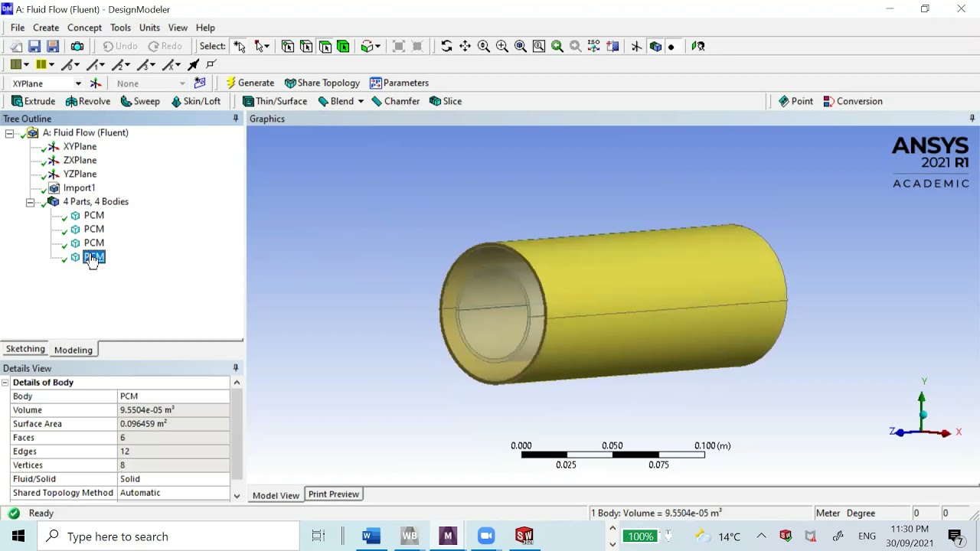
Task: Click the Slice tool
Action: 445,101
